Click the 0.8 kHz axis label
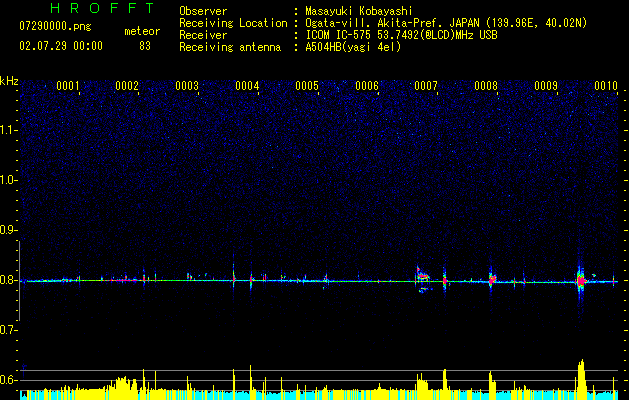 click(8, 280)
